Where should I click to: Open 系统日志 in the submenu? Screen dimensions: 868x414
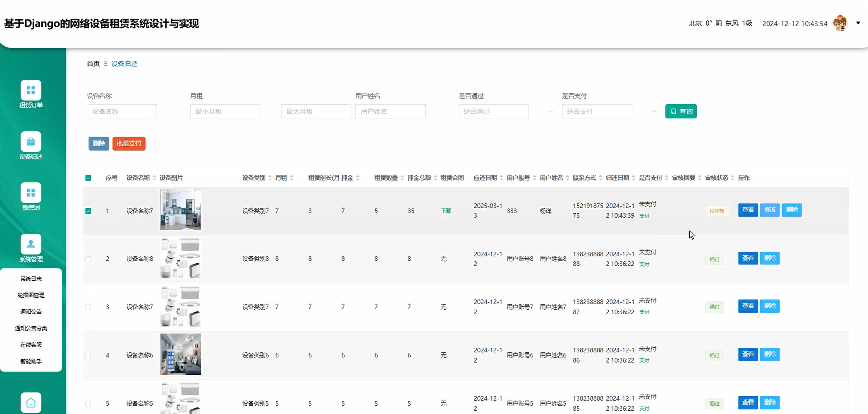pyautogui.click(x=31, y=279)
